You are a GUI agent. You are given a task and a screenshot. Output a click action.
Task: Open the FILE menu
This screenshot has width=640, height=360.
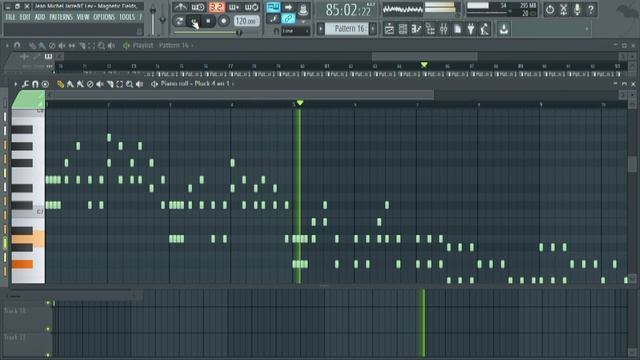(10, 17)
